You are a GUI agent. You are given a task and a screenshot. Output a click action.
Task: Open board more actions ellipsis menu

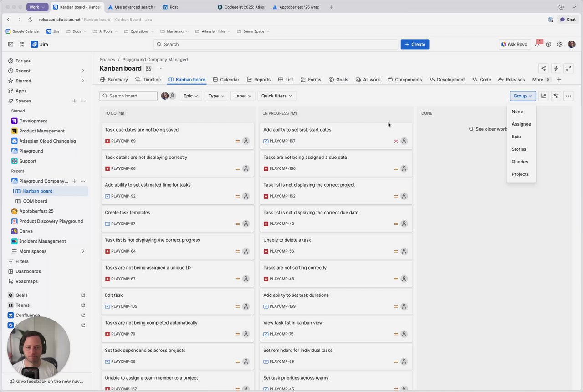[x=568, y=96]
